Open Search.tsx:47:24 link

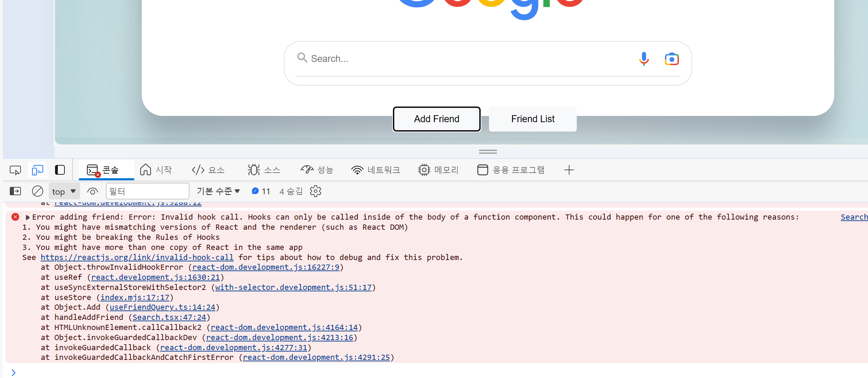(x=169, y=317)
